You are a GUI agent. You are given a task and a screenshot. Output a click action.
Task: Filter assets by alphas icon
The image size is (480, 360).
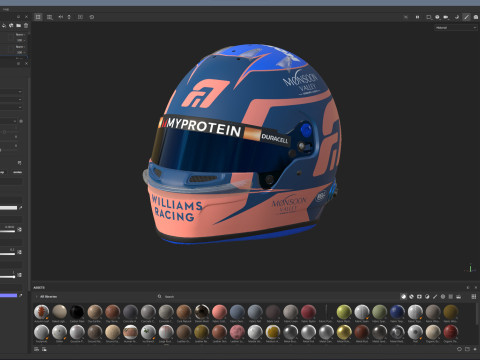(x=443, y=296)
